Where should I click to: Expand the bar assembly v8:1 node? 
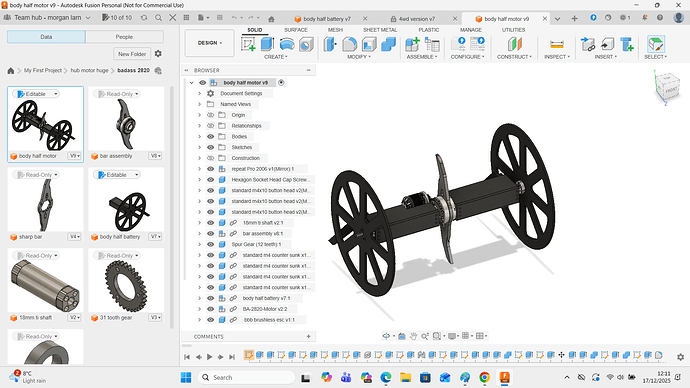pyautogui.click(x=199, y=234)
